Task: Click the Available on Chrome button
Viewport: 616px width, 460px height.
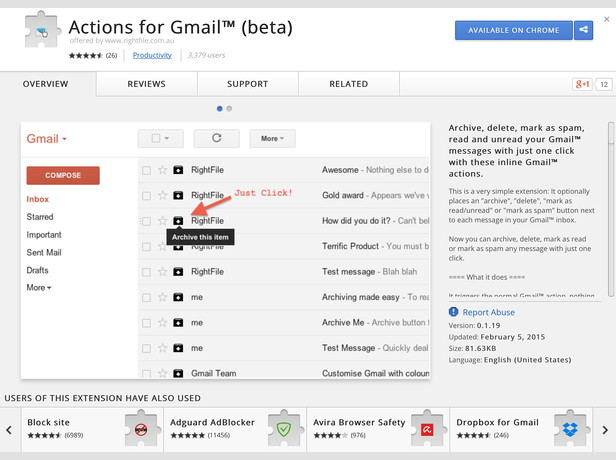Action: [513, 30]
